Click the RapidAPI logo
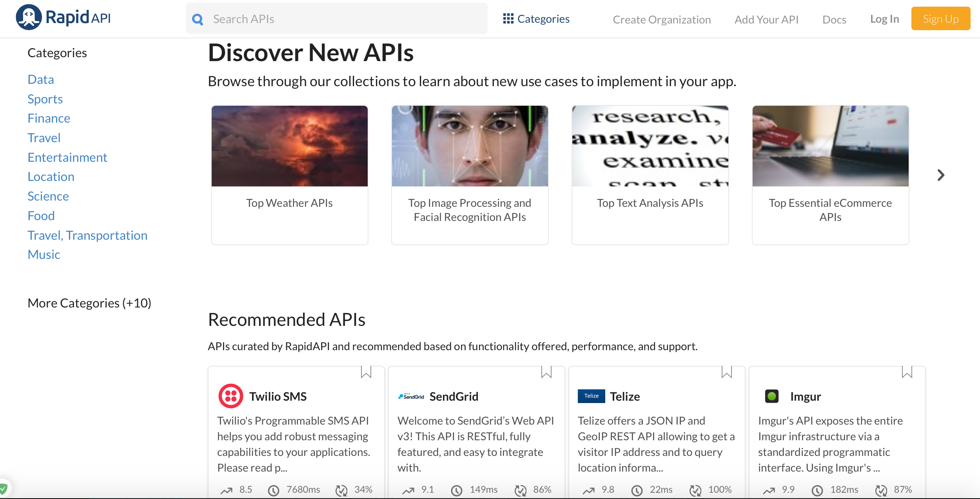The height and width of the screenshot is (499, 980). tap(64, 18)
